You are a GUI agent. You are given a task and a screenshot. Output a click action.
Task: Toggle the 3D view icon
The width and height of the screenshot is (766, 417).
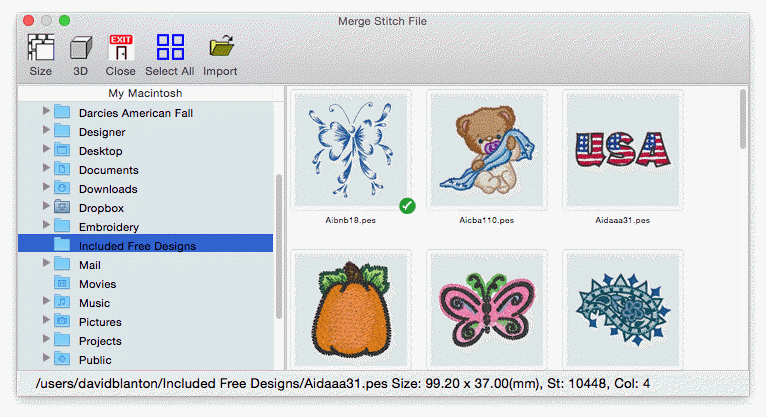click(80, 49)
